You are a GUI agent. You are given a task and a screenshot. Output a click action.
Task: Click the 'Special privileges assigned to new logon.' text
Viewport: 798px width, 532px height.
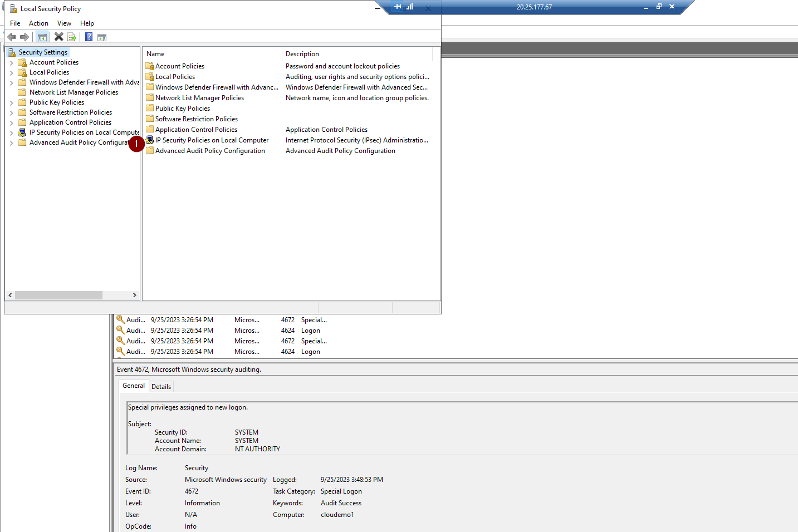[x=188, y=407]
